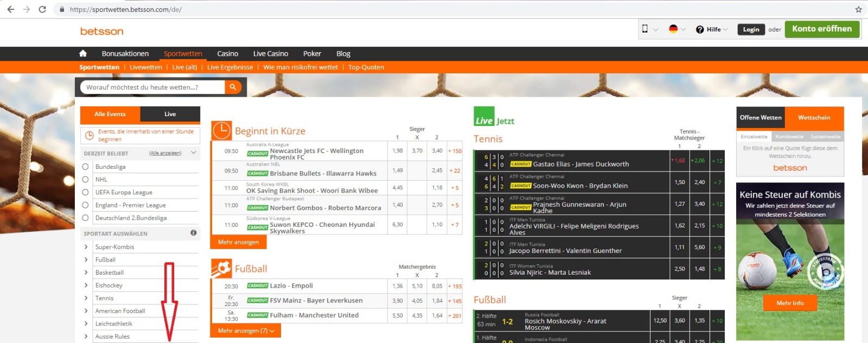
Task: Expand Mehr anzeigen (7) under Fußball
Action: click(246, 331)
